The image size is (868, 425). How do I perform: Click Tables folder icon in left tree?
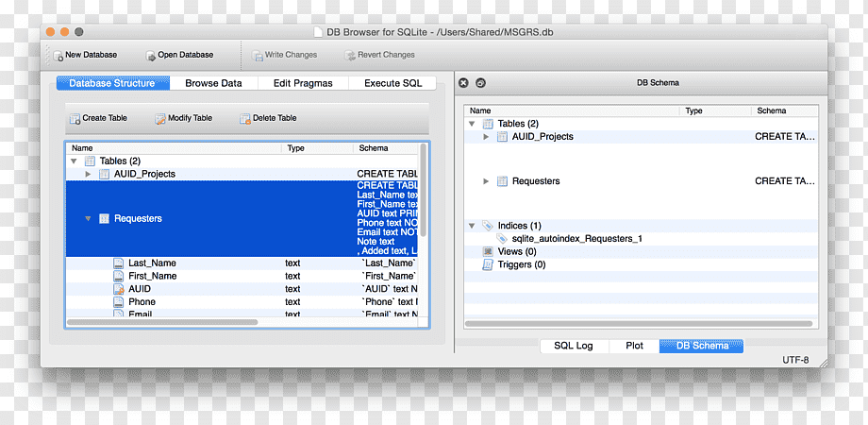coord(90,161)
